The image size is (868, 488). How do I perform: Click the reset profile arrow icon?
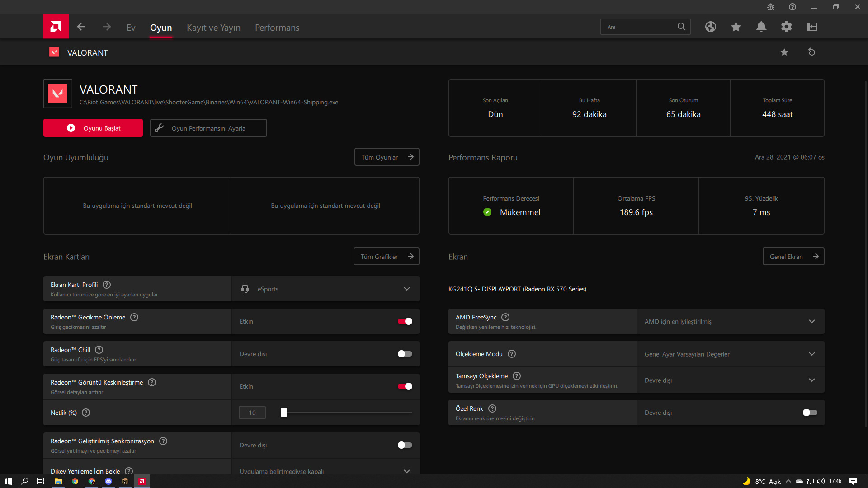(x=811, y=52)
